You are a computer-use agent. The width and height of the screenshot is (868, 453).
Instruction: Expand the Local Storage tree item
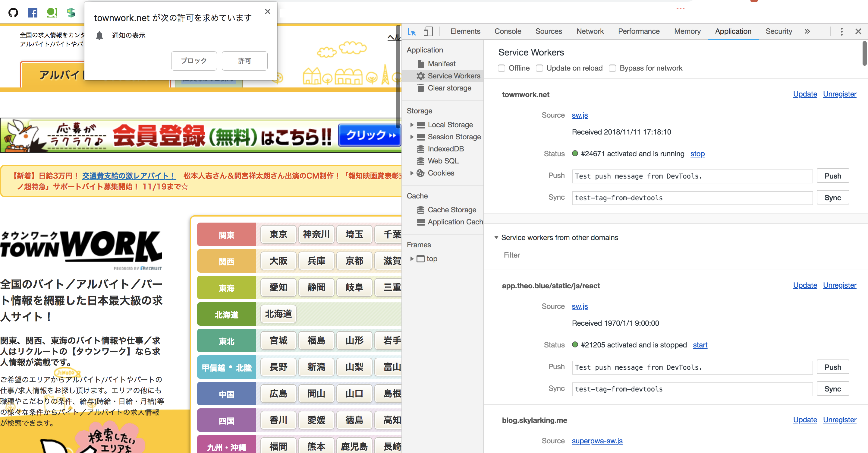(412, 125)
